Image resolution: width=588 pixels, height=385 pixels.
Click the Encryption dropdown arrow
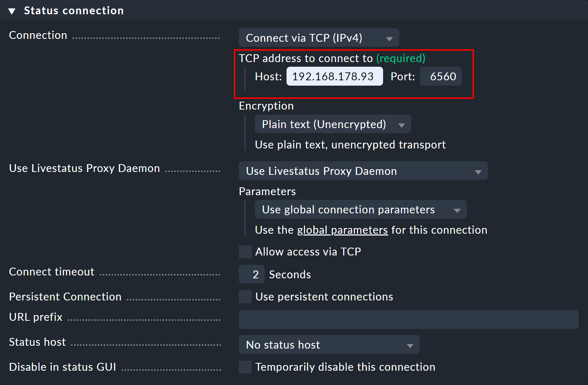point(401,124)
